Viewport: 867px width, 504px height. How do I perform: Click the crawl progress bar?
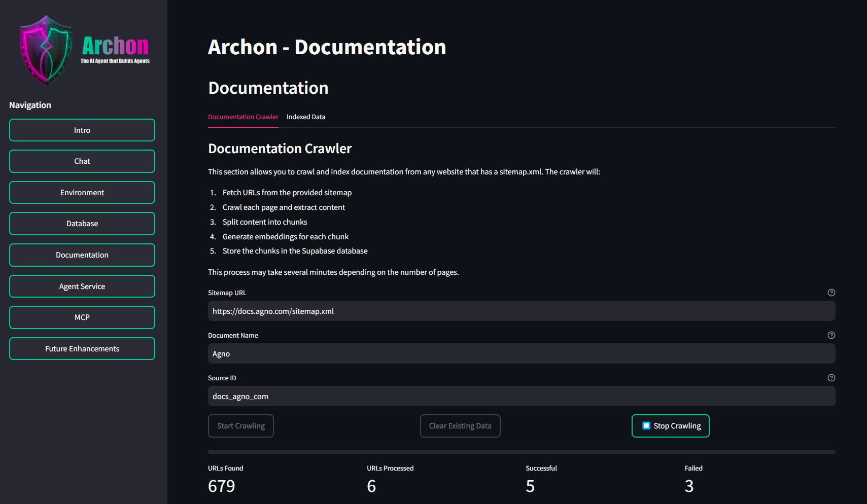[522, 452]
